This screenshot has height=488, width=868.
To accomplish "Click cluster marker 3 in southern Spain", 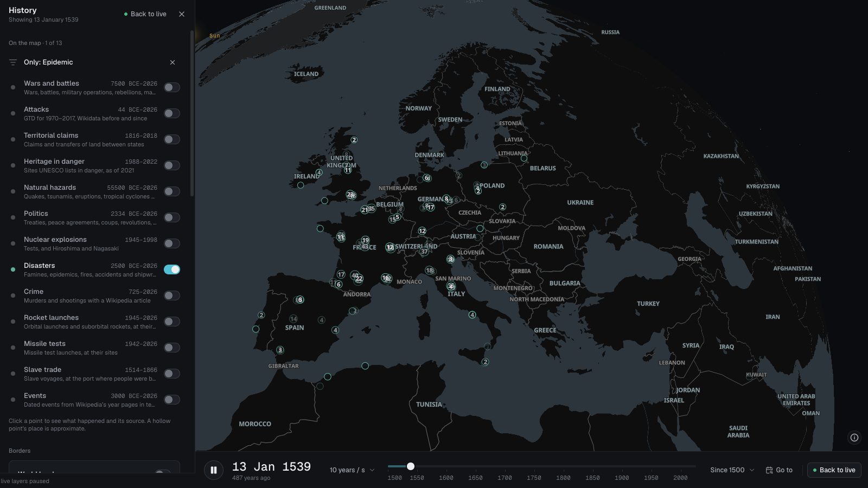I will coord(280,350).
